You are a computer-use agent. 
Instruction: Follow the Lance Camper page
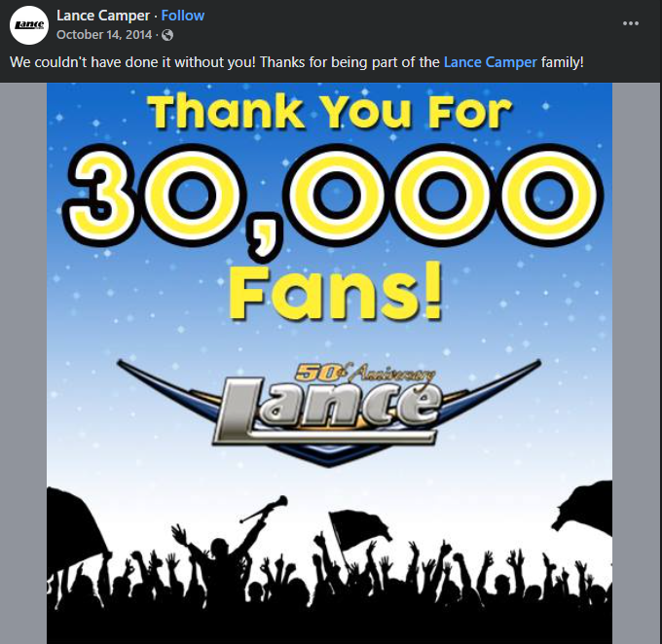point(183,16)
